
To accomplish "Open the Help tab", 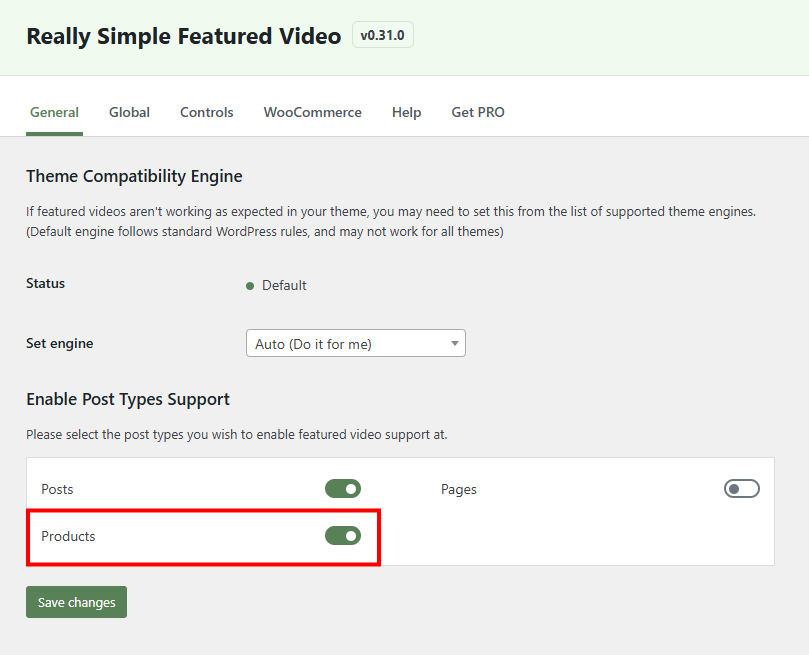I will [x=406, y=112].
